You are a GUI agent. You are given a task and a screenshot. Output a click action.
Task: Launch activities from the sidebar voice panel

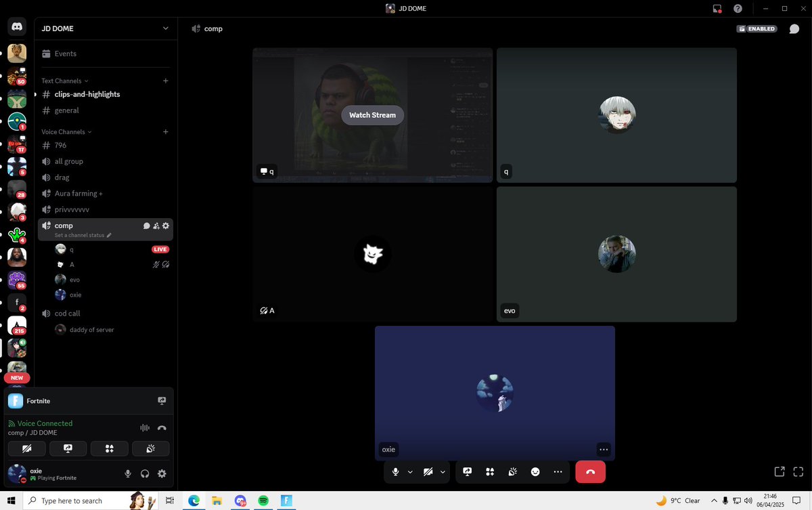(110, 448)
